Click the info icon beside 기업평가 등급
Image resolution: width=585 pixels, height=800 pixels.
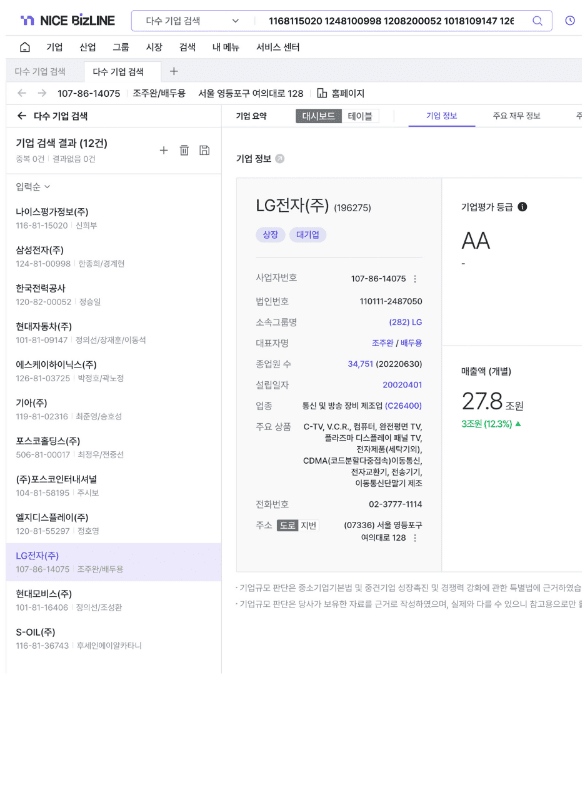click(x=522, y=207)
